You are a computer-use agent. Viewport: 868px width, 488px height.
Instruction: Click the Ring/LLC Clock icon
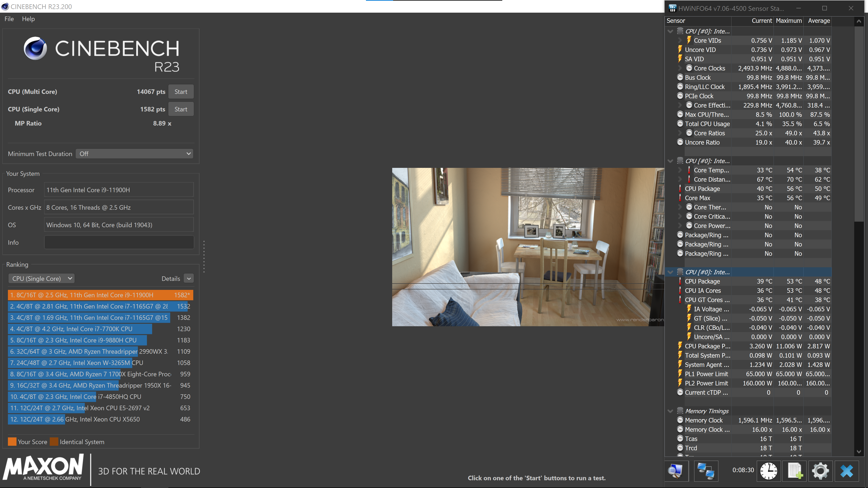coord(680,87)
